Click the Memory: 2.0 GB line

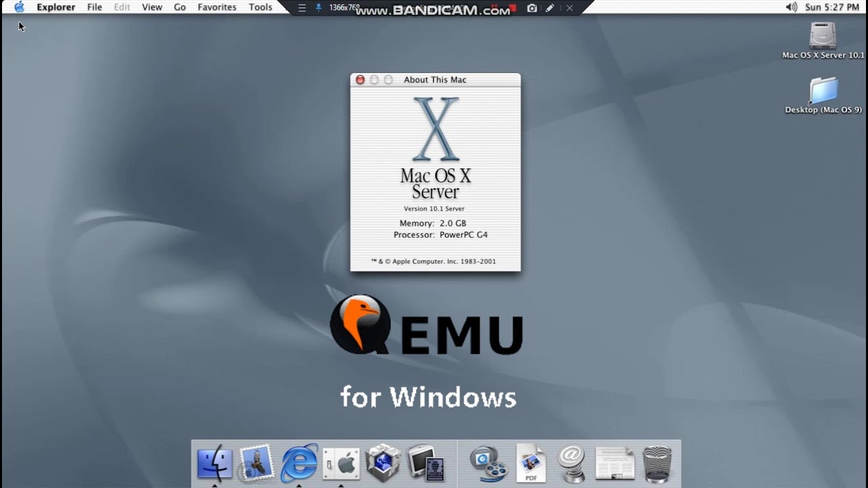tap(433, 223)
